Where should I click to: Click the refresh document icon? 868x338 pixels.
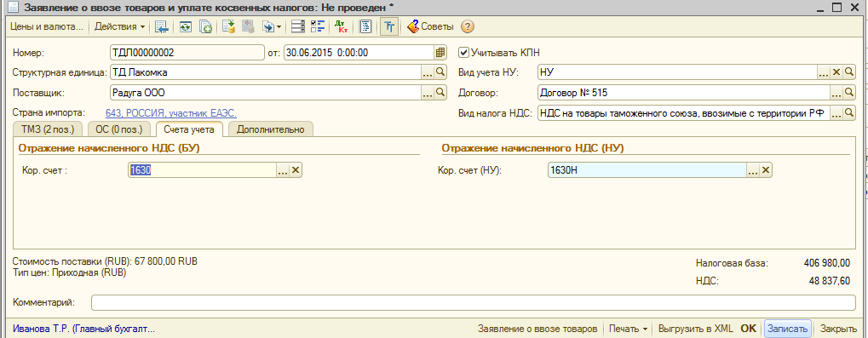click(x=186, y=26)
